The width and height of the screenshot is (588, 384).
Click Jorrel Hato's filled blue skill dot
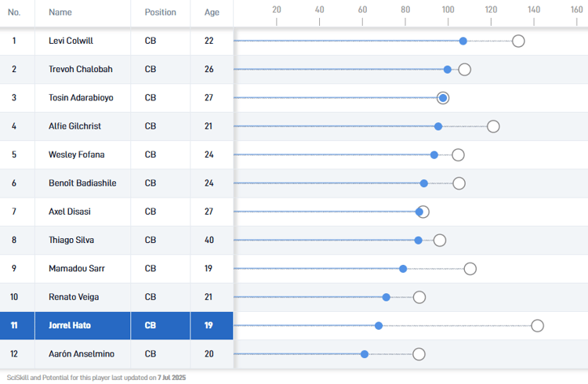pyautogui.click(x=379, y=325)
